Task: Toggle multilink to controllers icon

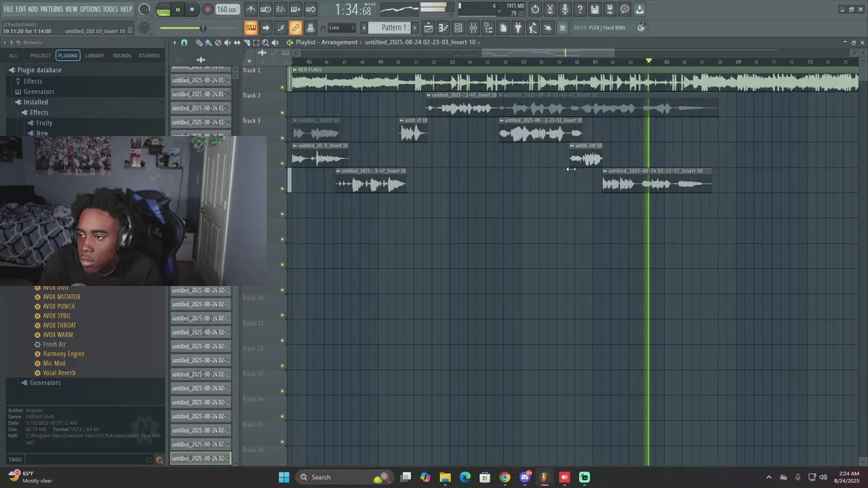Action: point(296,28)
